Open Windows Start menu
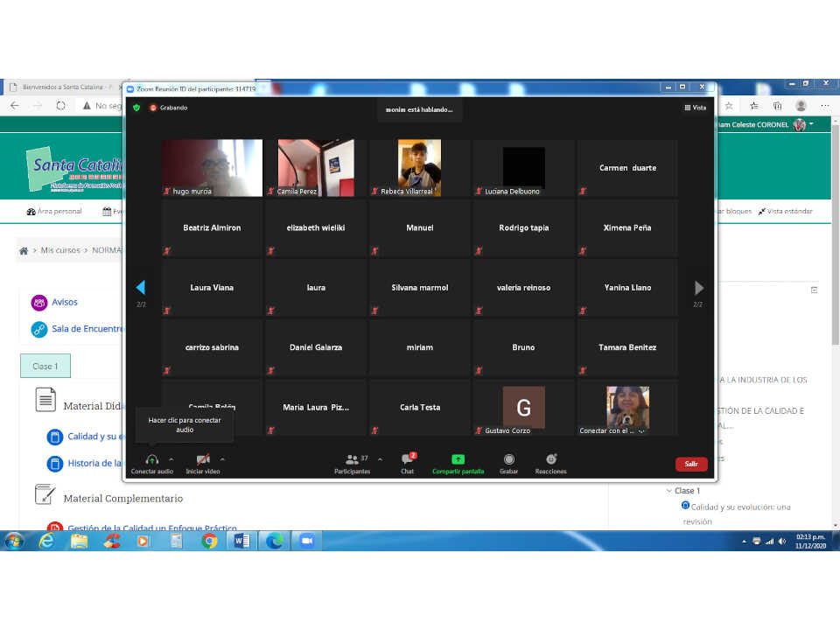Image resolution: width=840 pixels, height=630 pixels. pyautogui.click(x=13, y=541)
